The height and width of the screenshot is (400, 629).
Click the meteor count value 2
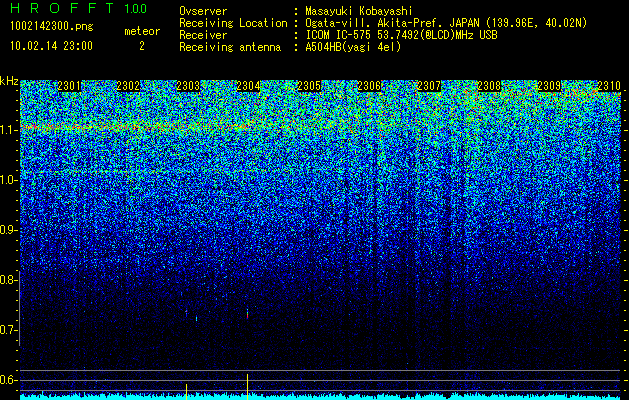142,46
